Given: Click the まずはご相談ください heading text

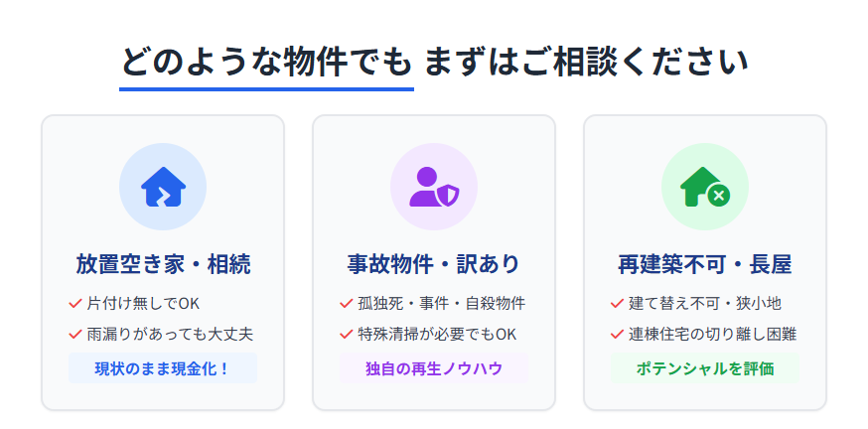Looking at the screenshot, I should (585, 63).
